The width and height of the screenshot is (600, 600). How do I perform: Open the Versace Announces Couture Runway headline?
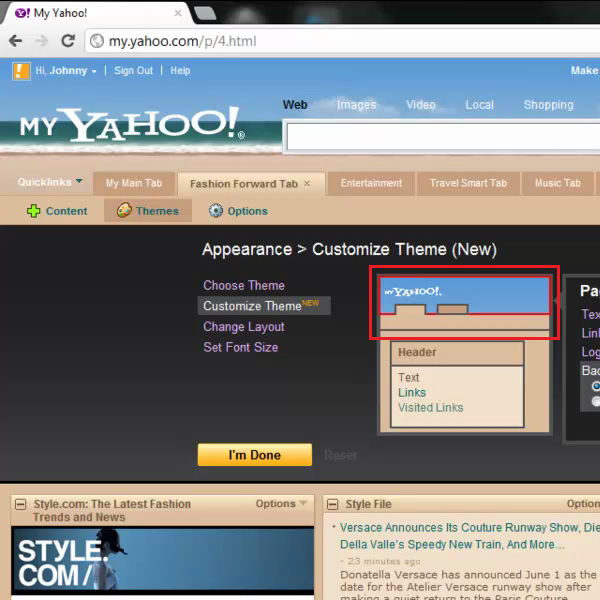tap(468, 536)
